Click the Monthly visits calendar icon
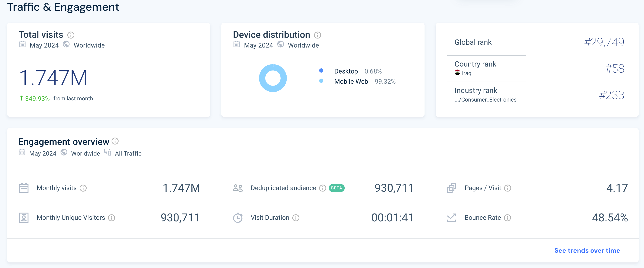The image size is (644, 268). click(x=24, y=188)
